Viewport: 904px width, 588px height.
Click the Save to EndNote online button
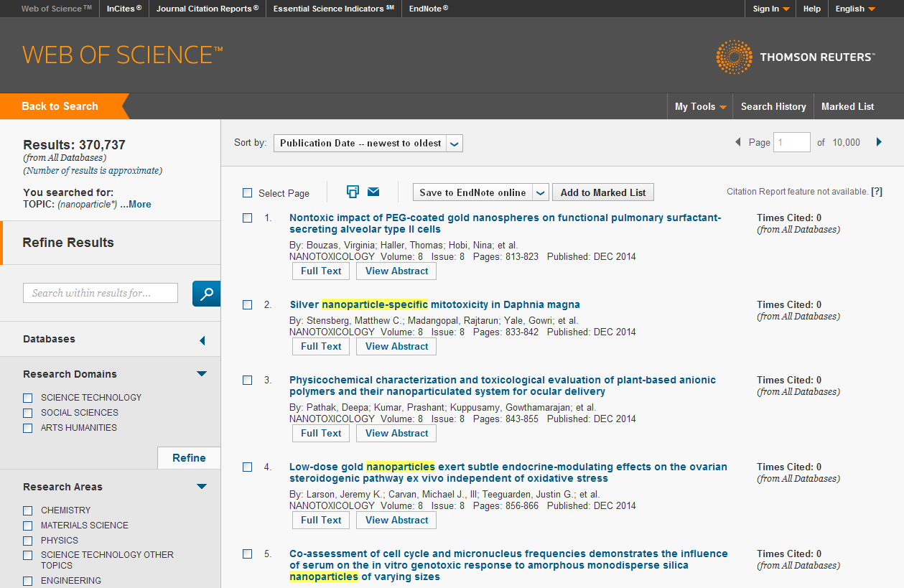point(472,192)
